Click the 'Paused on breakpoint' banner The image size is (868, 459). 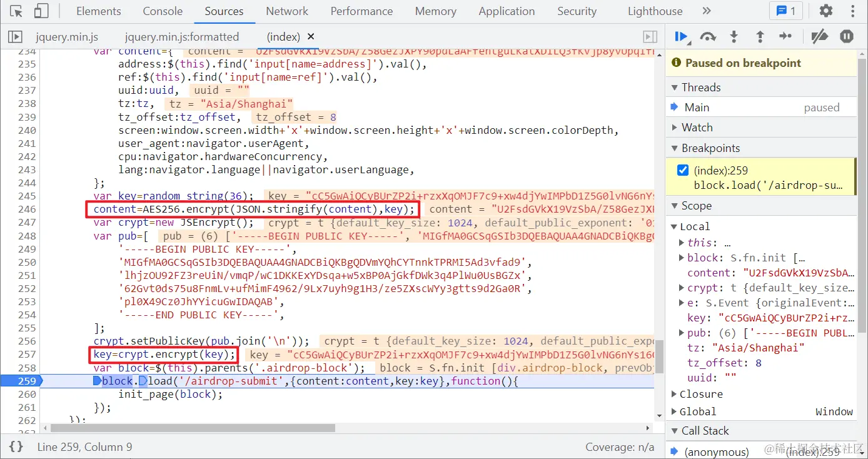pyautogui.click(x=762, y=63)
